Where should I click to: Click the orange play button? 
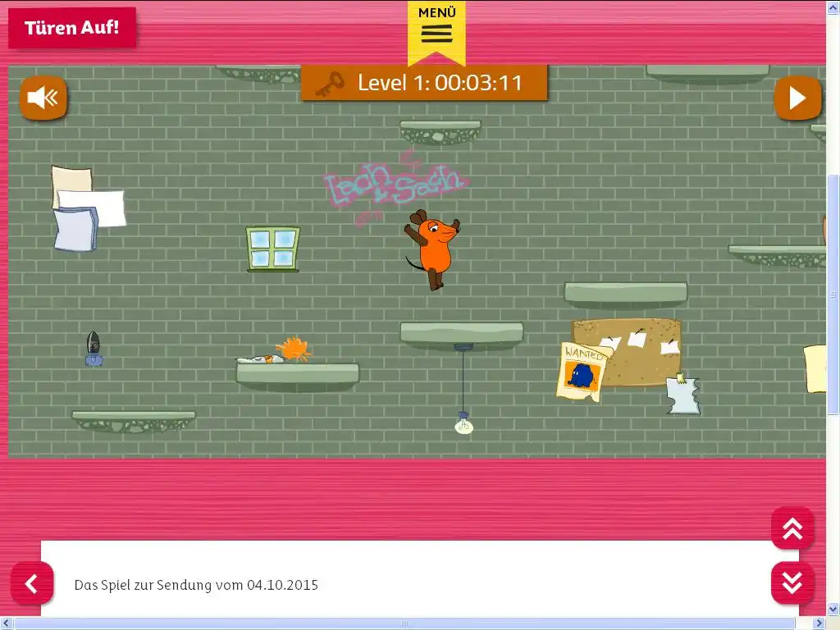797,98
